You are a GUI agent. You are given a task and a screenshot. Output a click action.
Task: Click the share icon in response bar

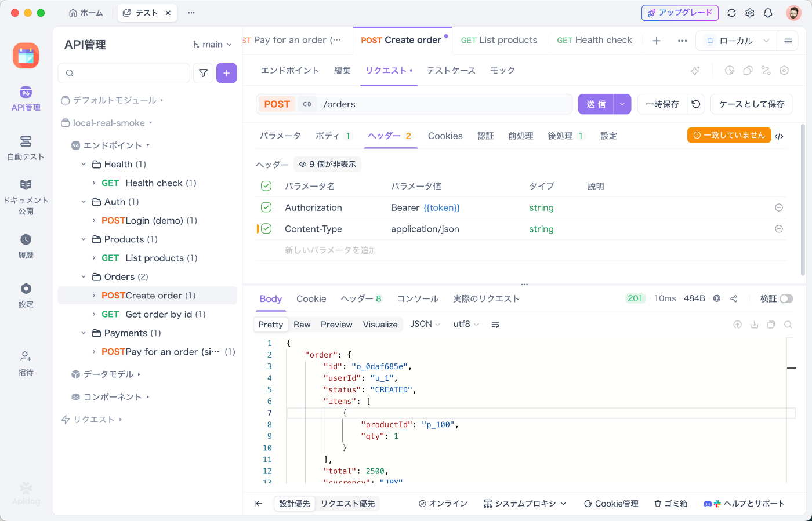click(x=734, y=298)
